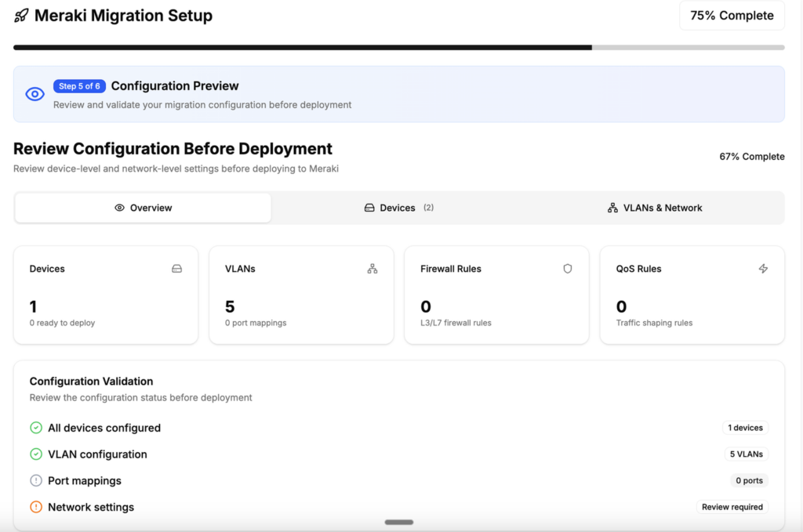This screenshot has height=532, width=803.
Task: Switch to the Devices tab
Action: click(x=398, y=208)
